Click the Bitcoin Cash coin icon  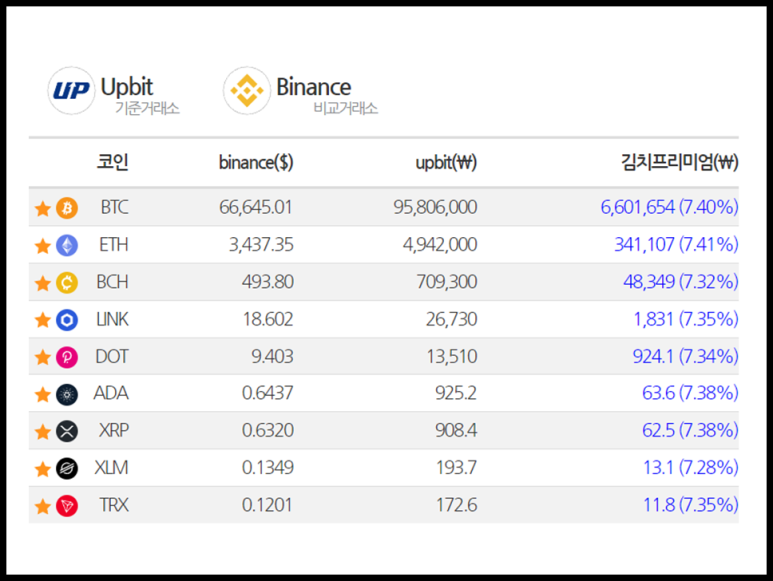pyautogui.click(x=67, y=283)
